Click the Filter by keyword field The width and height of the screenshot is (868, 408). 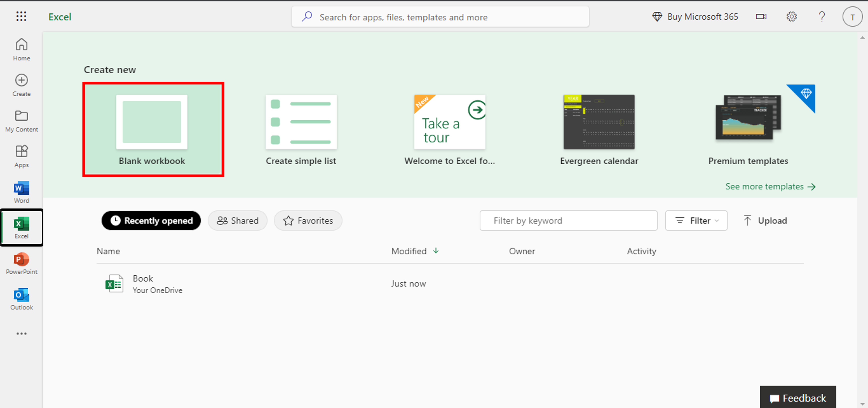568,220
